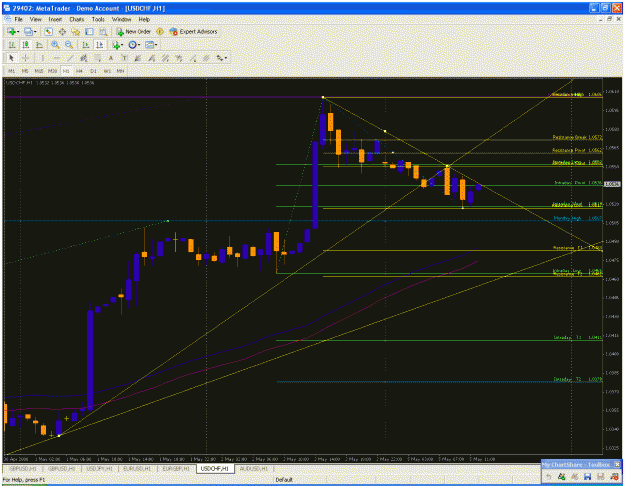Screen dimensions: 625x486
Task: Click the 'Monthly High' level label on chart
Action: (567, 218)
